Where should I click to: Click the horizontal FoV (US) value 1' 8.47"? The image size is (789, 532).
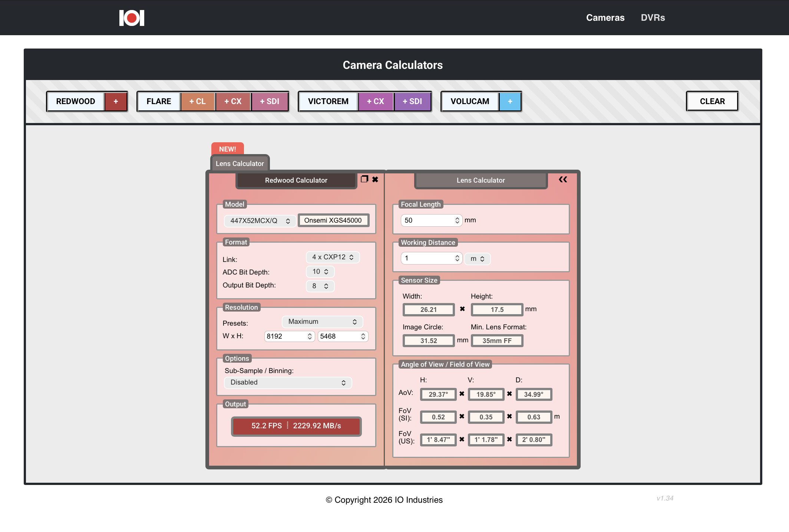(438, 440)
